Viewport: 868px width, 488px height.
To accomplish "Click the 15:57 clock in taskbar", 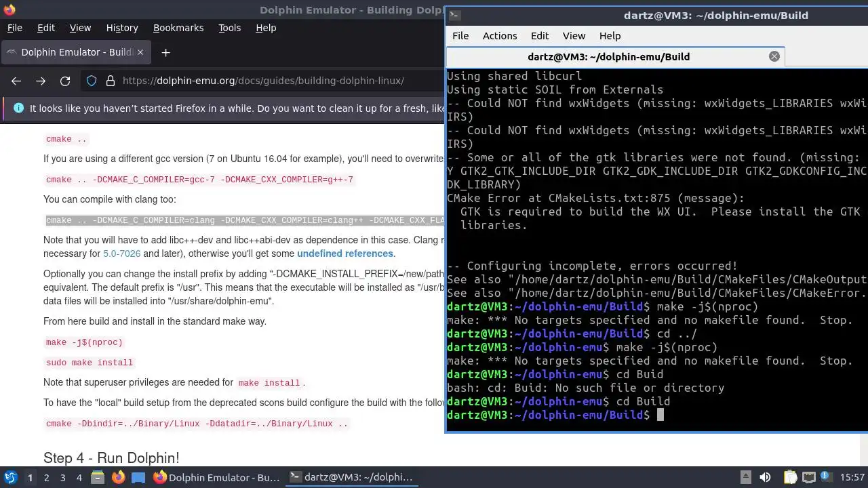I will coord(852,478).
